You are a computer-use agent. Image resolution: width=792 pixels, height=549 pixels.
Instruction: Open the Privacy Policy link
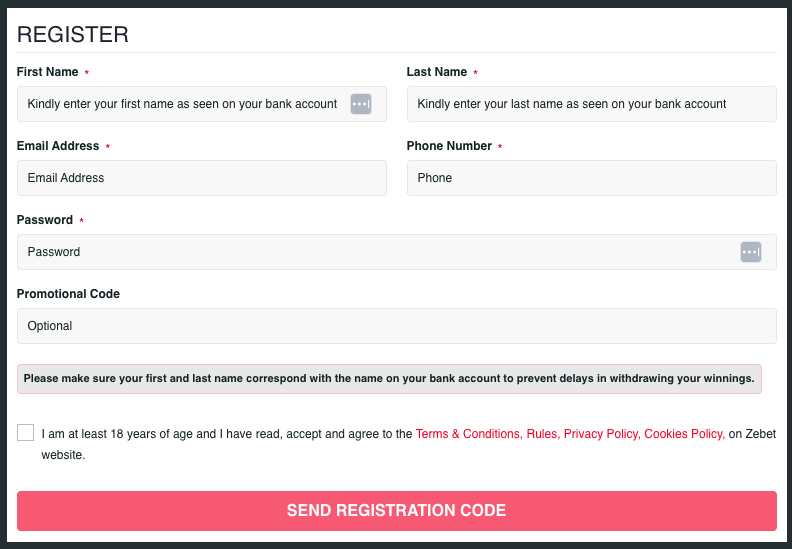pos(602,434)
